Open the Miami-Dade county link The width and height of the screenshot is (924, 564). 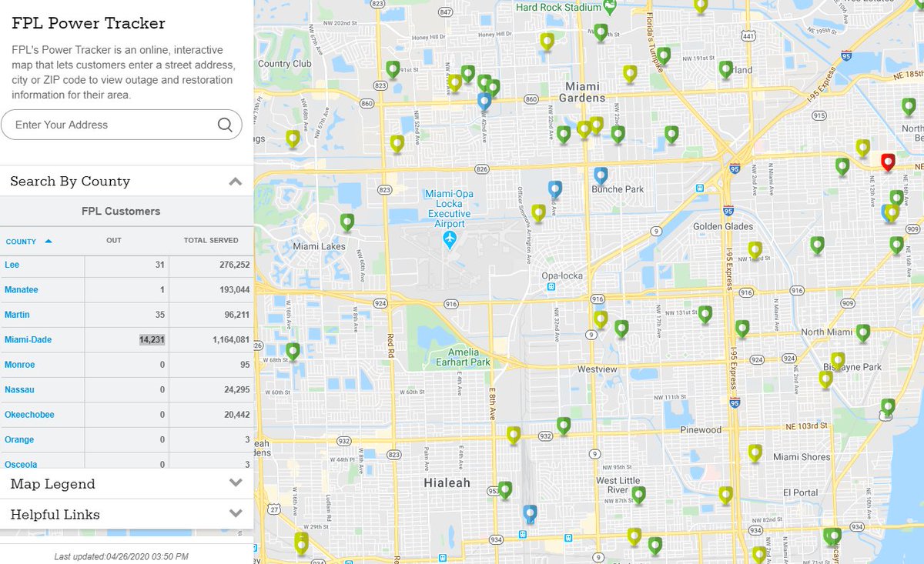[x=28, y=339]
